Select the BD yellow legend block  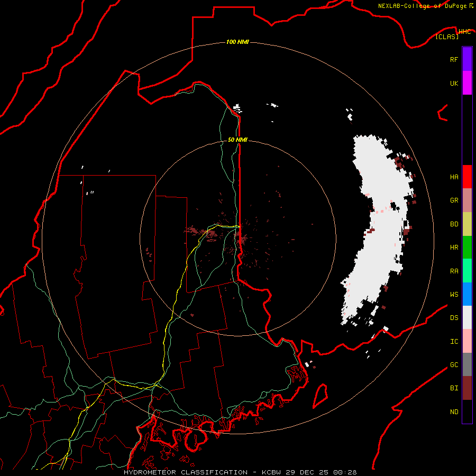[467, 224]
